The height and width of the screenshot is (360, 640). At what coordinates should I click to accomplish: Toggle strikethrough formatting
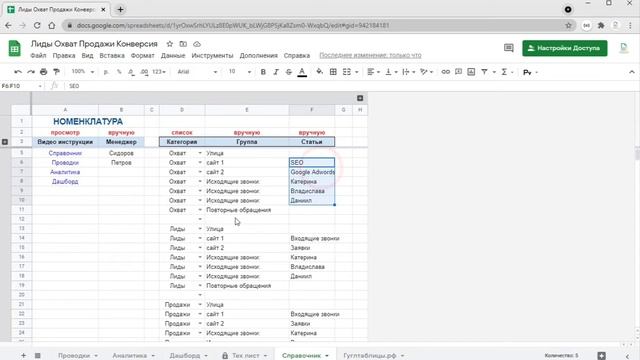point(289,72)
